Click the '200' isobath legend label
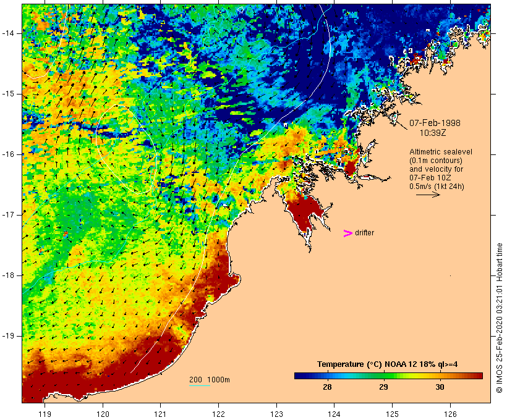The height and width of the screenshot is (420, 507). [x=195, y=380]
